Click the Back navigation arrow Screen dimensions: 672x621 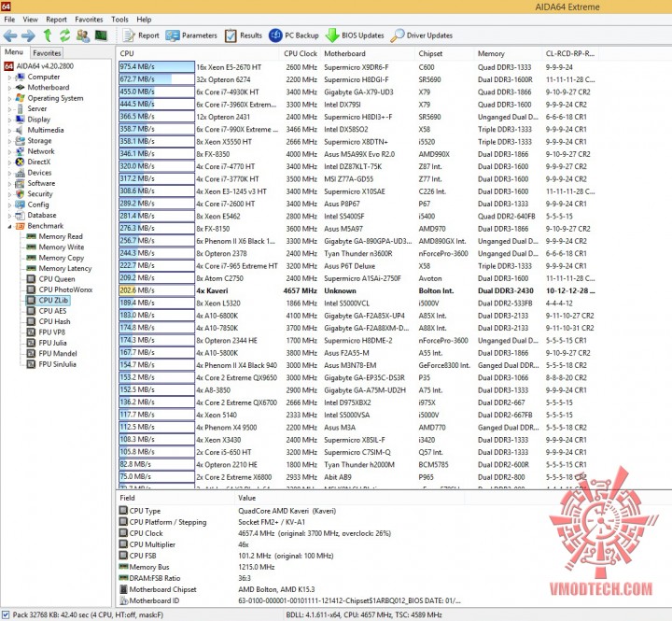click(x=10, y=35)
